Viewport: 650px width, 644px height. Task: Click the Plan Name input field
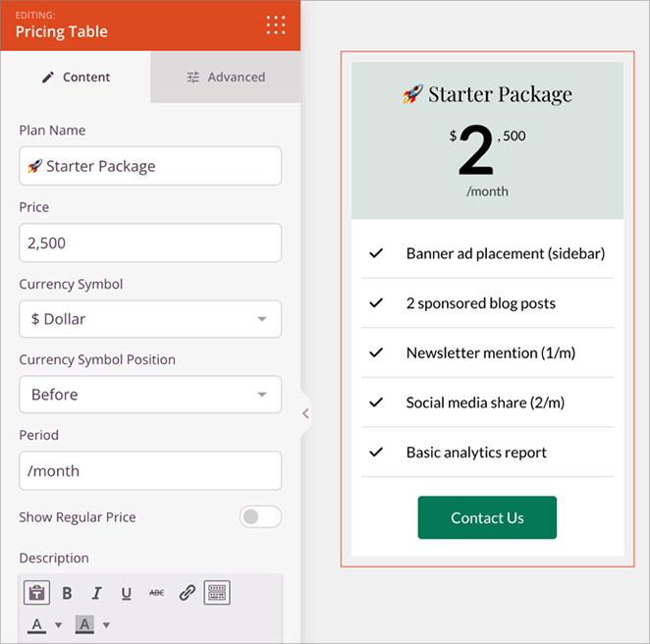tap(150, 166)
